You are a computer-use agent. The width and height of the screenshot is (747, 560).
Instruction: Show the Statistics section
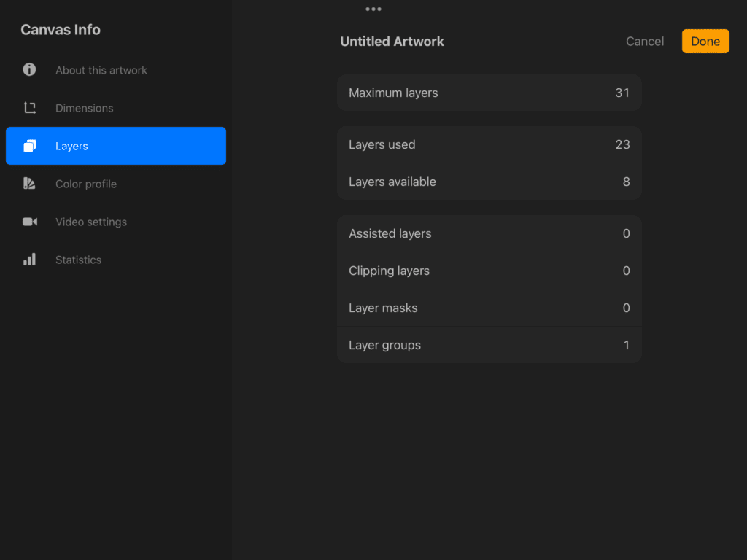pos(79,260)
